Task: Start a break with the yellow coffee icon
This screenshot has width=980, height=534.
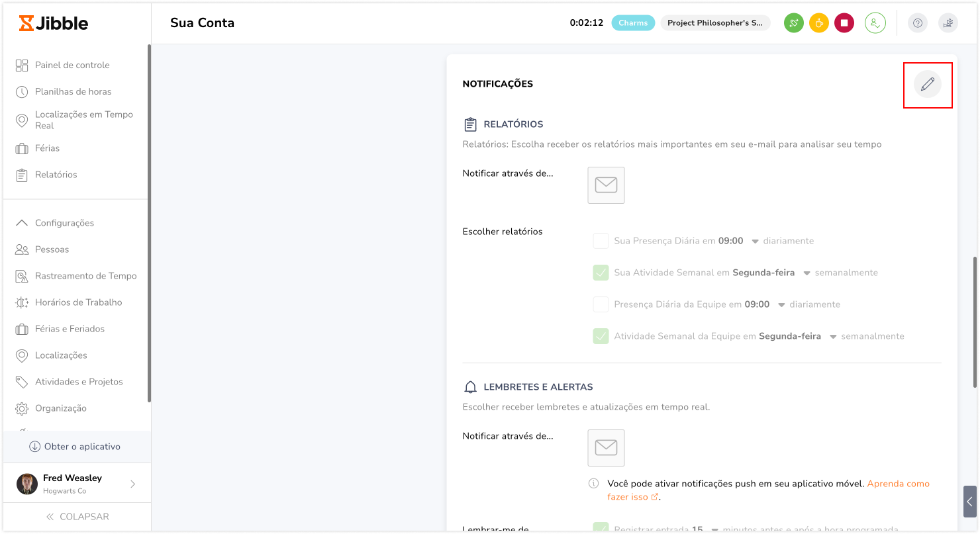Action: tap(819, 23)
